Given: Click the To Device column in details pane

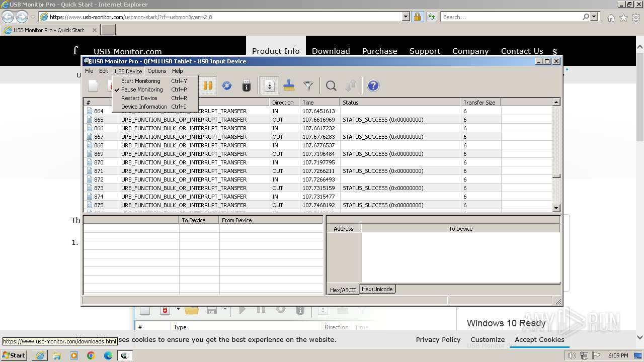Looking at the screenshot, I should click(199, 220).
